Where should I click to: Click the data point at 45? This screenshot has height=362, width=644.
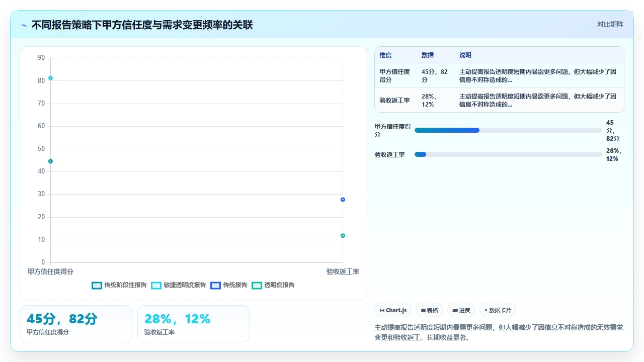tap(50, 161)
